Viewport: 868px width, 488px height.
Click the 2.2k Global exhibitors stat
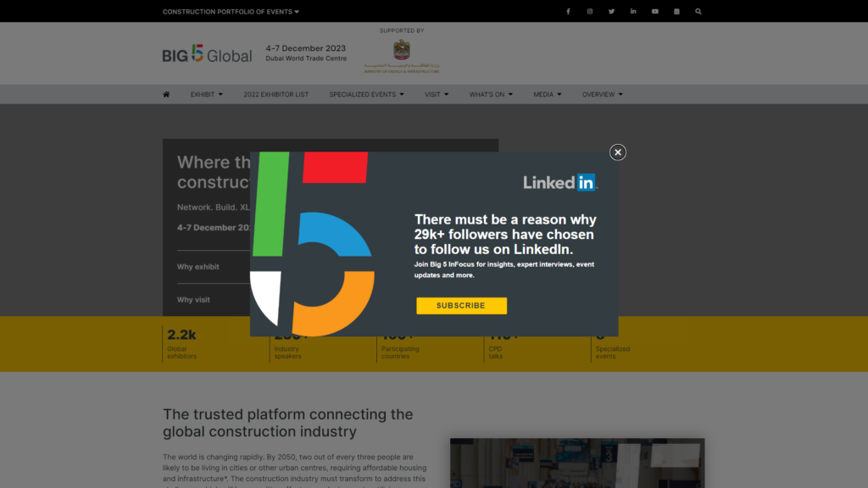[183, 344]
